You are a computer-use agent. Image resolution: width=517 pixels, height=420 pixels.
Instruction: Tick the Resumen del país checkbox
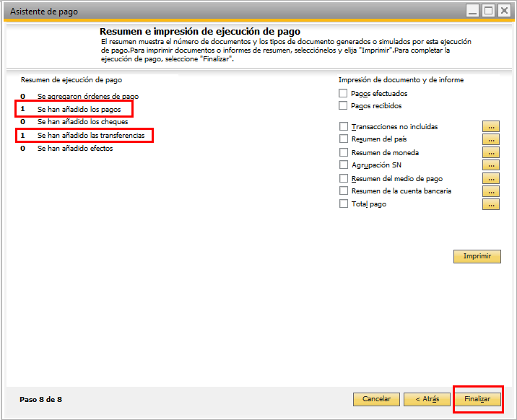click(x=344, y=139)
